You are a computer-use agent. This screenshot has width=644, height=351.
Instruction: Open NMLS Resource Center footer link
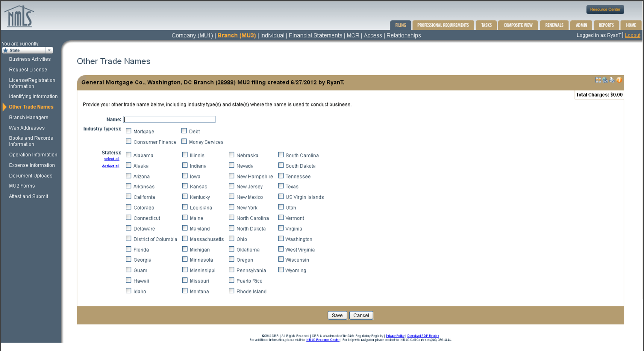[x=323, y=340]
